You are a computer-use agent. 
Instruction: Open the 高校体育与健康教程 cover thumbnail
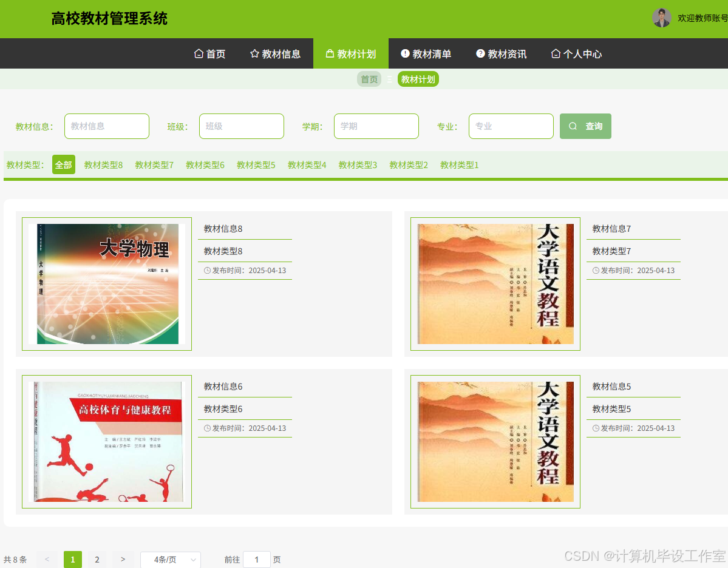coord(107,442)
